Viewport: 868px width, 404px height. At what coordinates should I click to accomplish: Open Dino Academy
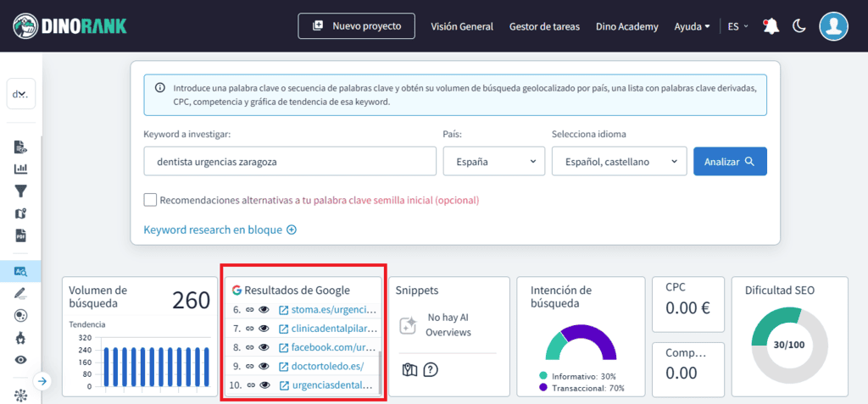tap(627, 26)
